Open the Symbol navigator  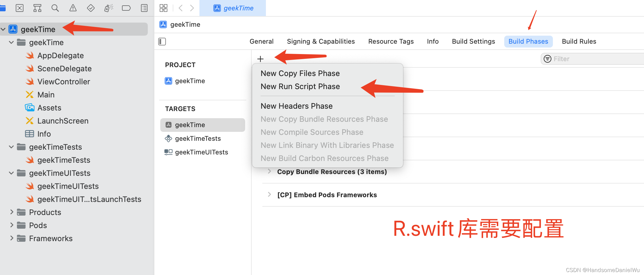[37, 8]
